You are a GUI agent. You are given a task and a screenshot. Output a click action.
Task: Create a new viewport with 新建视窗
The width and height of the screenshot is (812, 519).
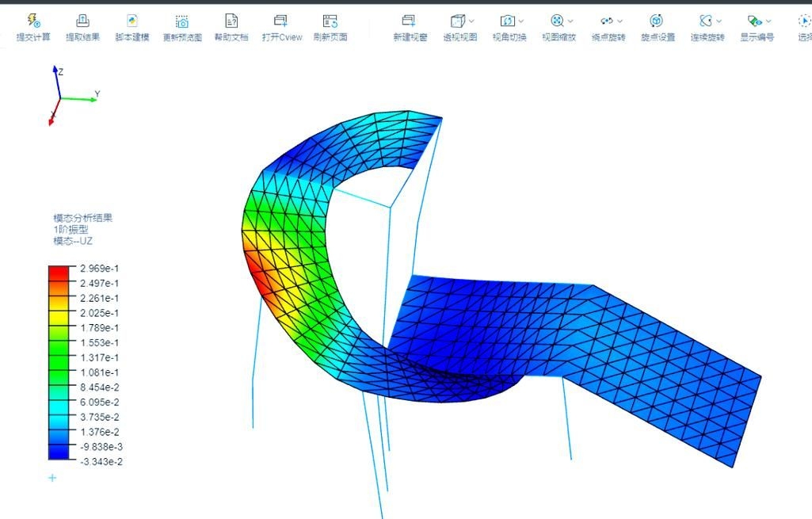click(410, 21)
